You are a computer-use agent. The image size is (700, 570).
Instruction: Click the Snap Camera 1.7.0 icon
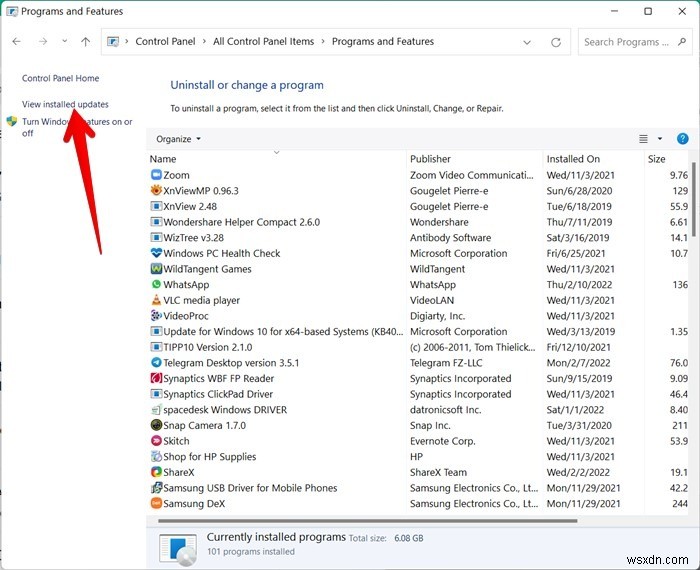156,425
